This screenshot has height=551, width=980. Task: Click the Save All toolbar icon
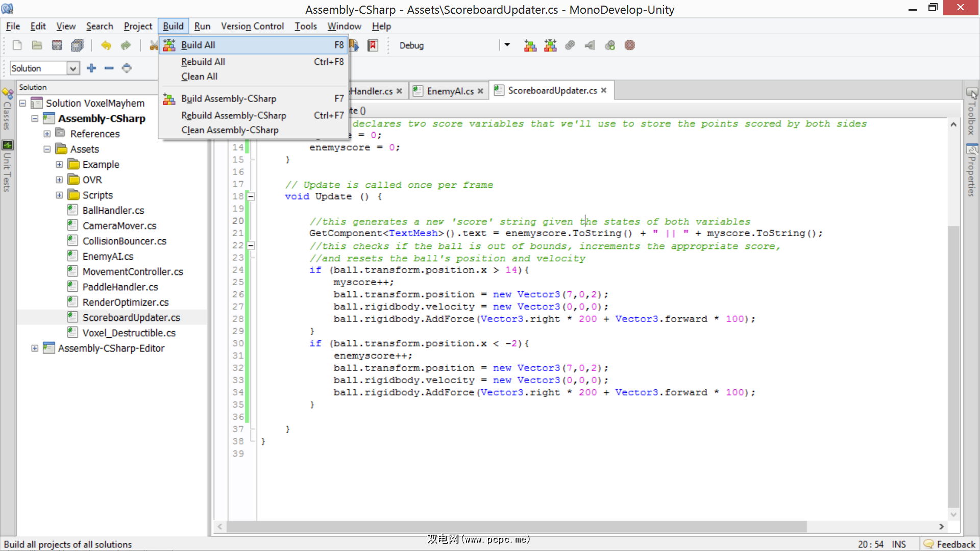click(x=77, y=45)
